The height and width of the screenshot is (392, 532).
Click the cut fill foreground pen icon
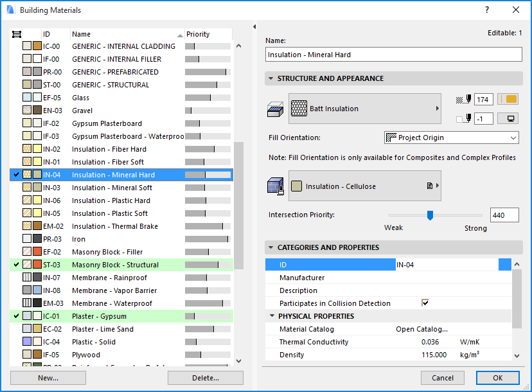[463, 100]
